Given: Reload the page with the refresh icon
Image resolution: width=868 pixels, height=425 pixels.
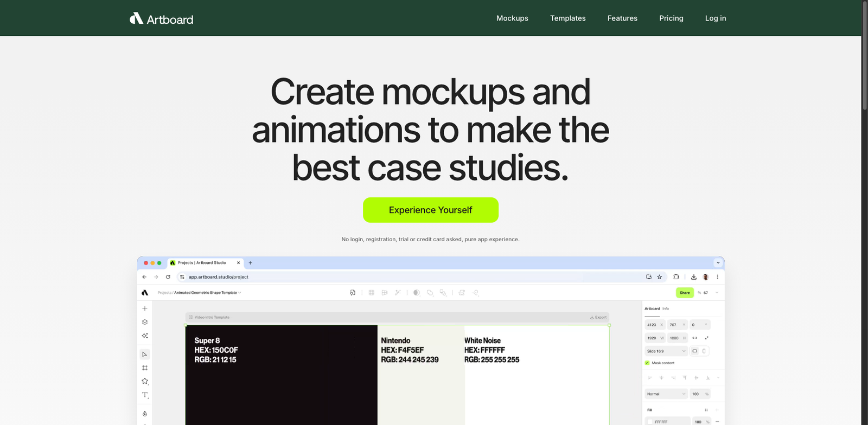Looking at the screenshot, I should click(x=168, y=276).
